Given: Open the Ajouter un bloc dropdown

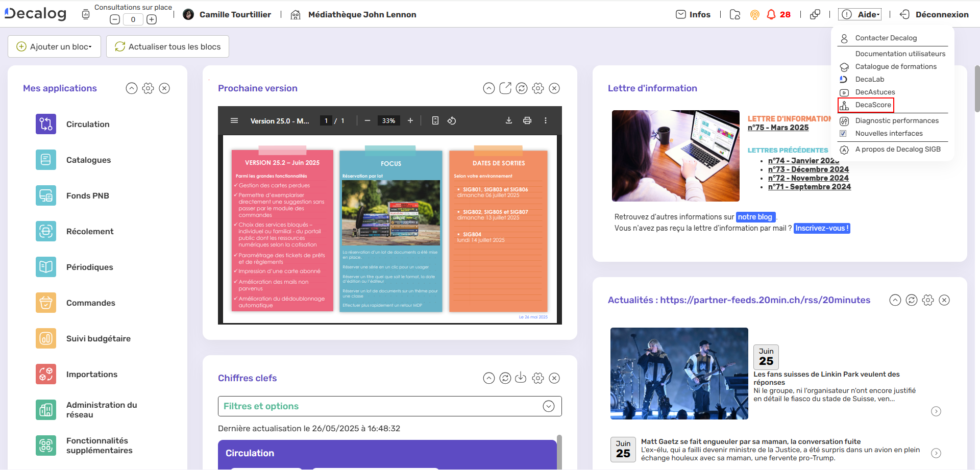Looking at the screenshot, I should point(55,46).
